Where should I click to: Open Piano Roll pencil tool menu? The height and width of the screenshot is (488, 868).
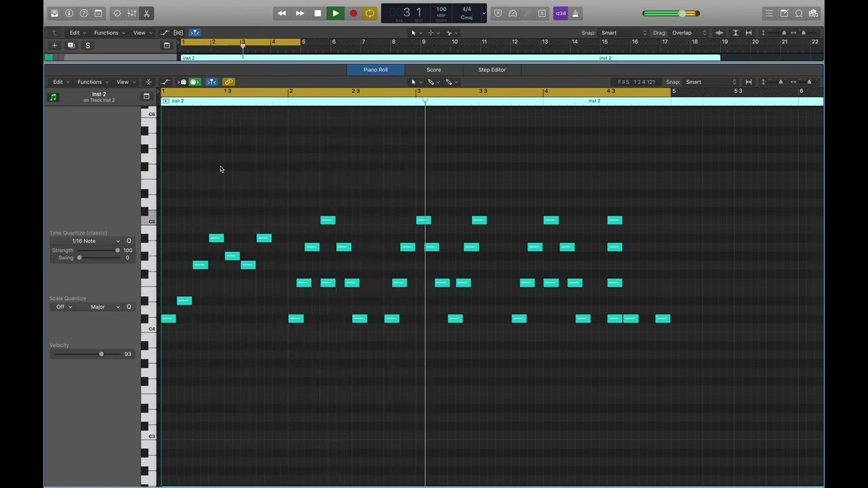coord(433,82)
